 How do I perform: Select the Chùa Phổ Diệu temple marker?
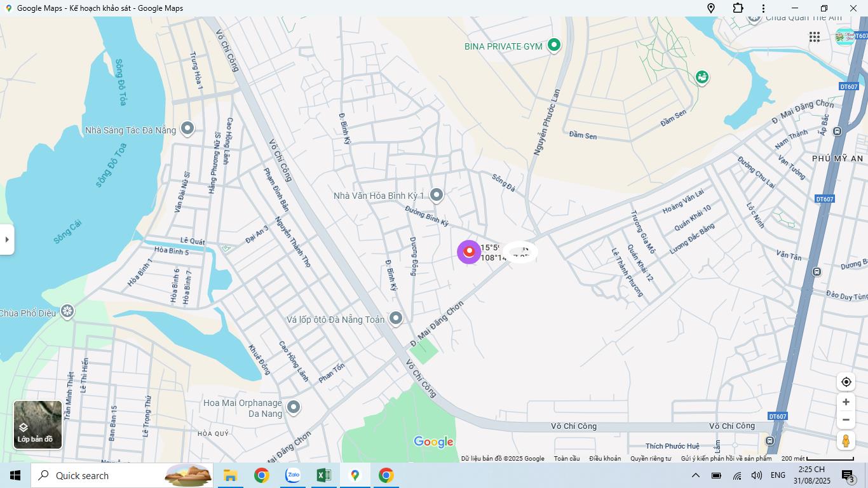click(67, 312)
